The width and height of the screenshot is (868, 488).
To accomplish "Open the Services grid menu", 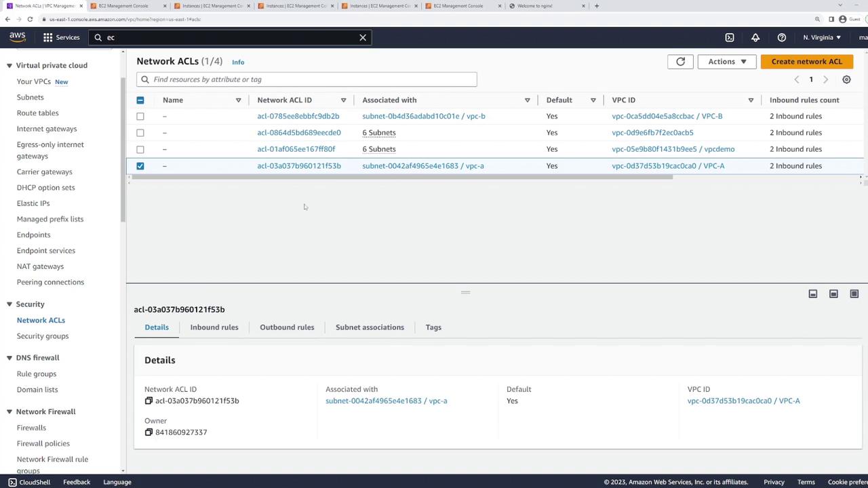I will point(61,38).
